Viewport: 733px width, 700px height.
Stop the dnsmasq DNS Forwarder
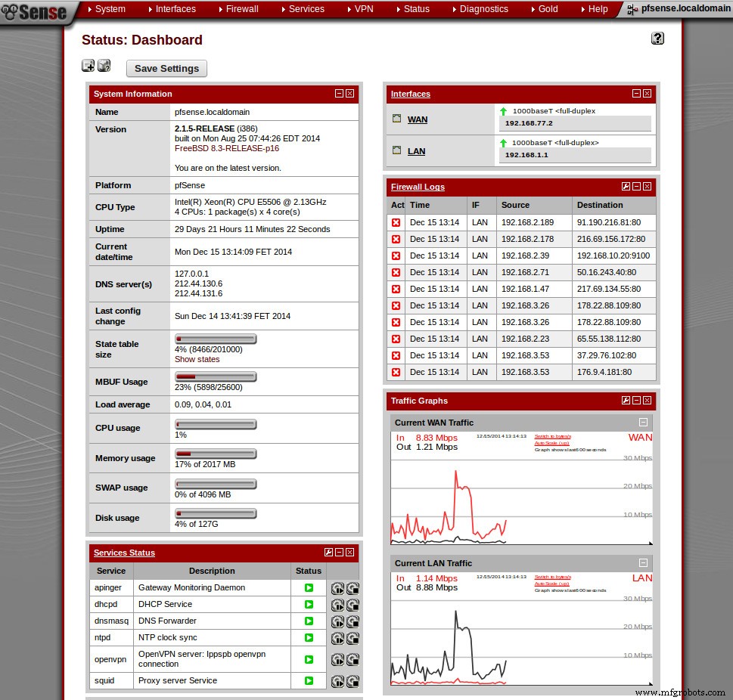click(351, 621)
